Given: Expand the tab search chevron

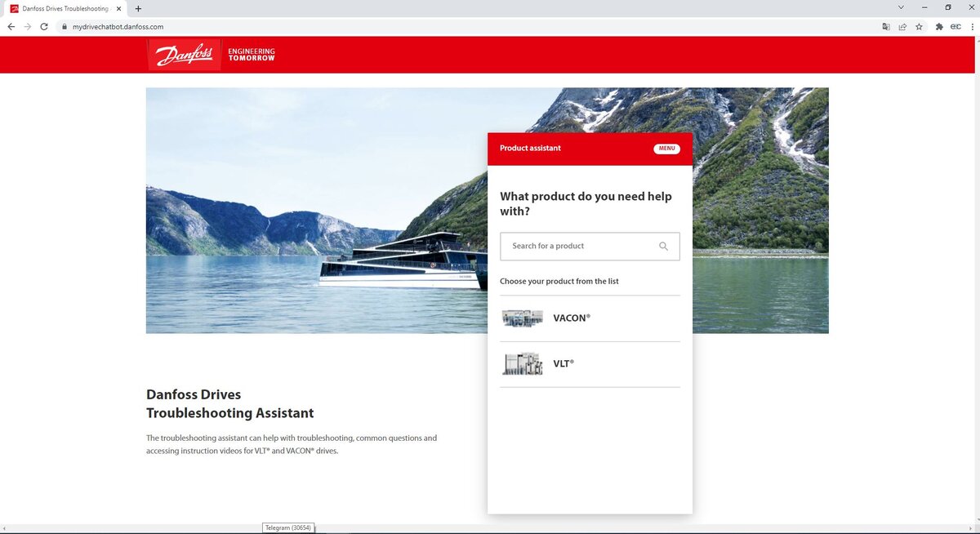Looking at the screenshot, I should tap(901, 7).
